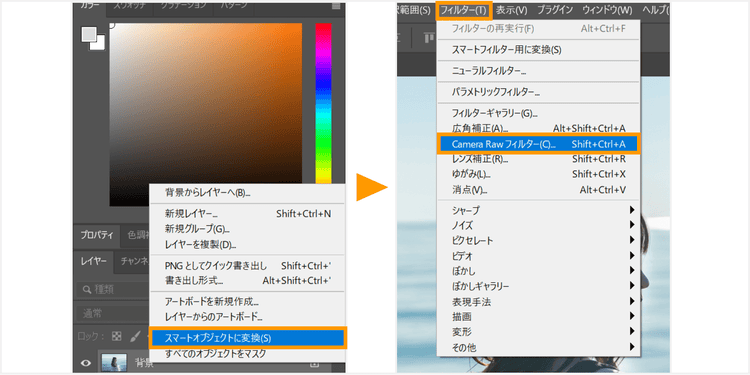Click the lock icon on 背景 layer
The width and height of the screenshot is (750, 375).
tap(314, 364)
